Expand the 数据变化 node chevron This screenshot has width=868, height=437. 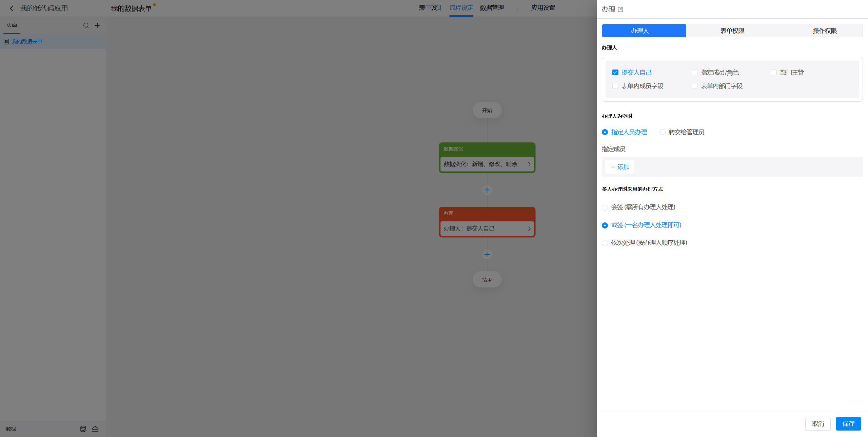coord(529,164)
